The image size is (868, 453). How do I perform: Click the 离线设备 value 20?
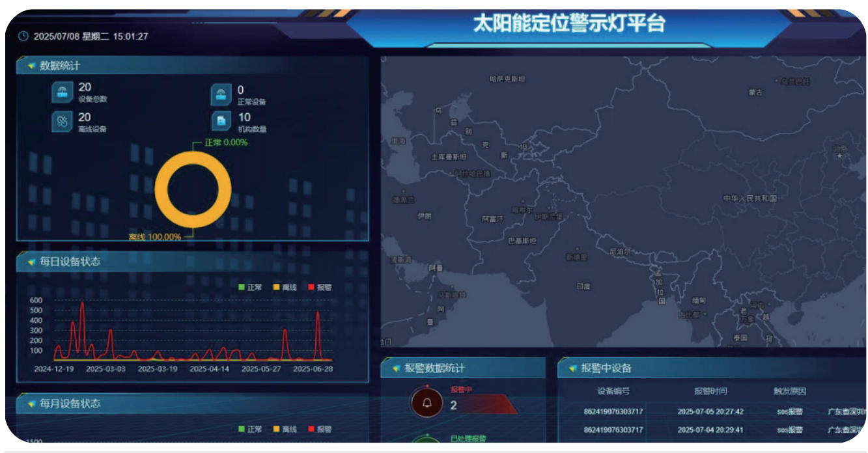point(85,117)
